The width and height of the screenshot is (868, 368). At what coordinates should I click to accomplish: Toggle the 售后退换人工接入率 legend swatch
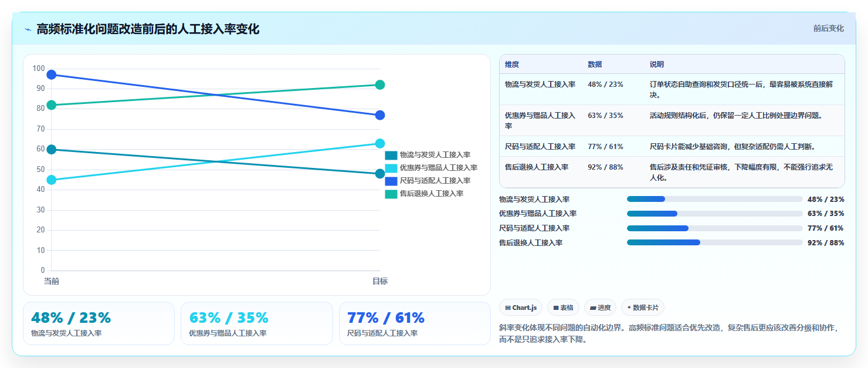[x=391, y=194]
